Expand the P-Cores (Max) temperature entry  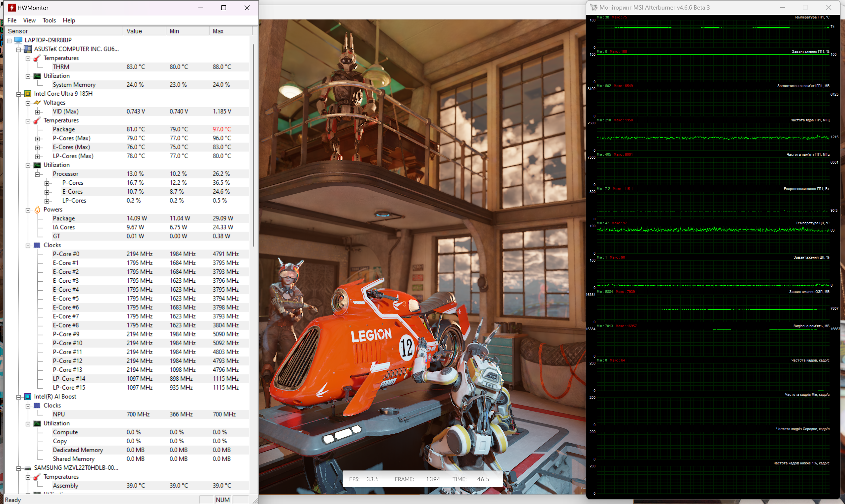click(37, 139)
